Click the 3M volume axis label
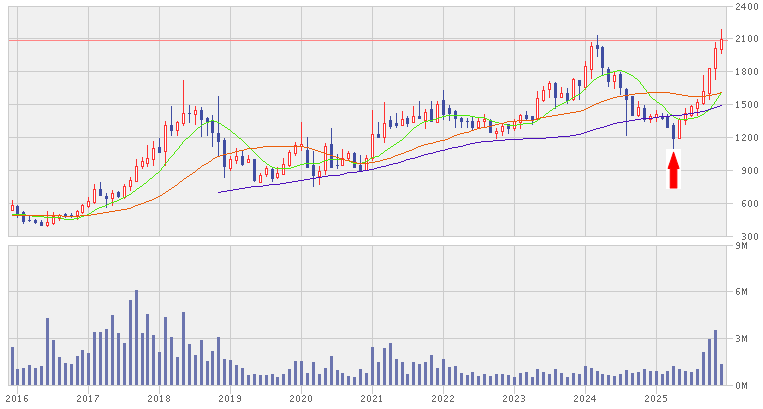The width and height of the screenshot is (763, 409). (x=742, y=339)
